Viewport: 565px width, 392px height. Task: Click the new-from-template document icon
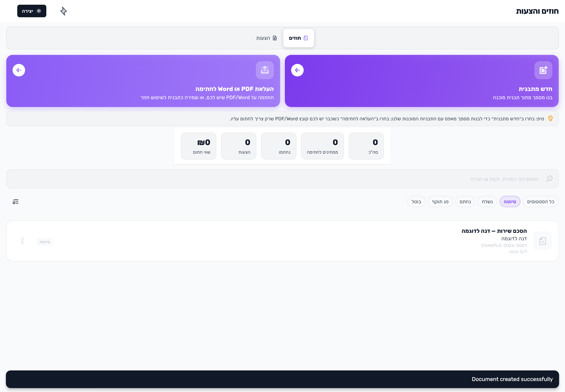coord(543,70)
